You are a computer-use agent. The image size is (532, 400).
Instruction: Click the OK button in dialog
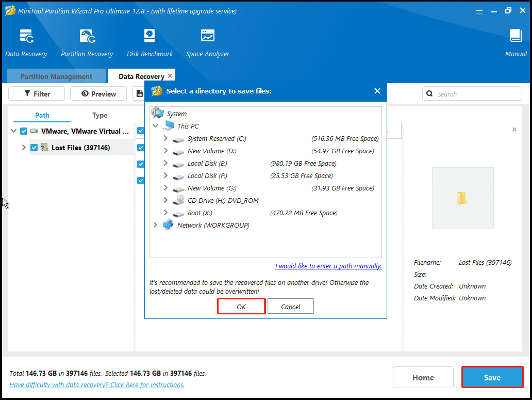[x=241, y=307]
